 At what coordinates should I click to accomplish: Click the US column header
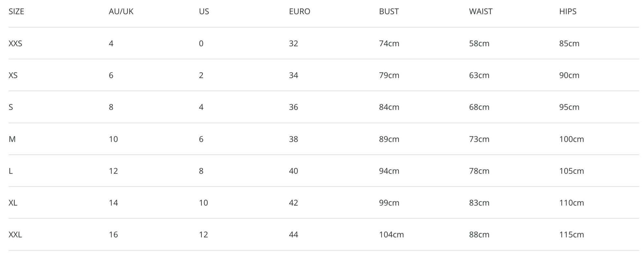204,12
